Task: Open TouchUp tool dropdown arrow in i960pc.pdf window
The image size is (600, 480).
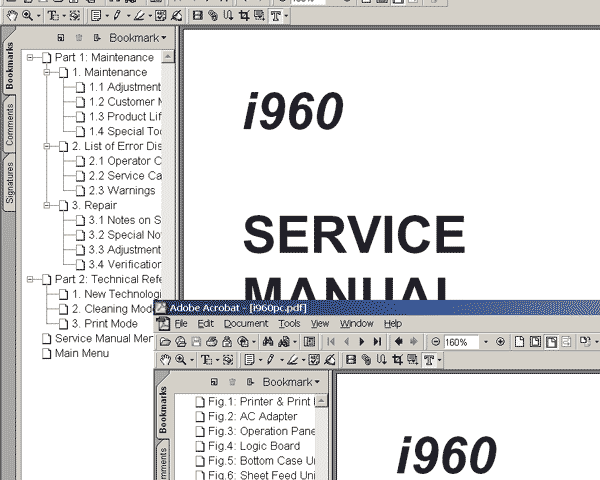Action: pos(439,360)
